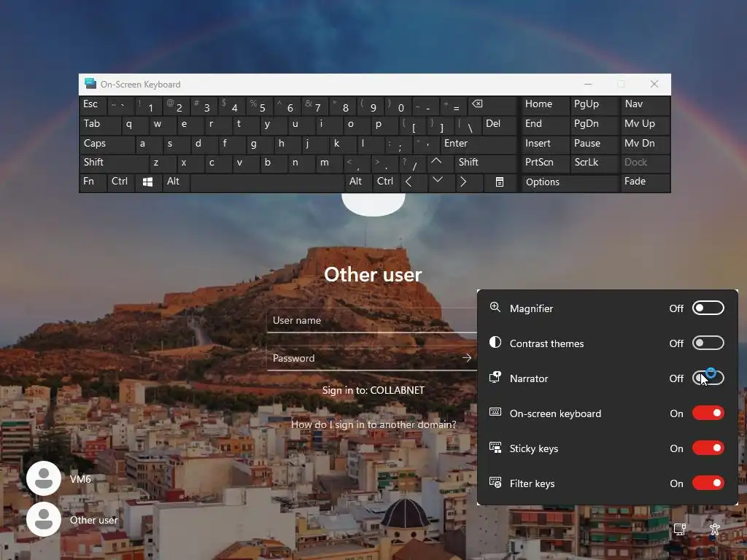Open the network icon at bottom right
This screenshot has height=560, width=747.
(679, 529)
